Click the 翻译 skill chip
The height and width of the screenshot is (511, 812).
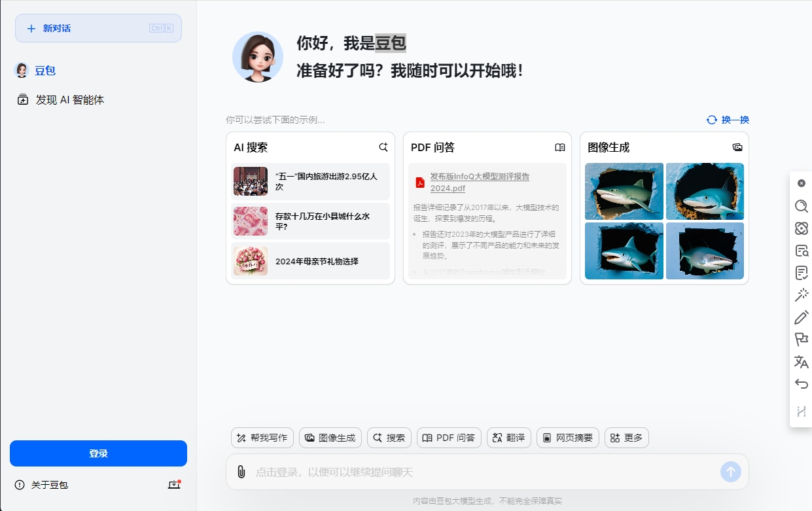click(509, 438)
